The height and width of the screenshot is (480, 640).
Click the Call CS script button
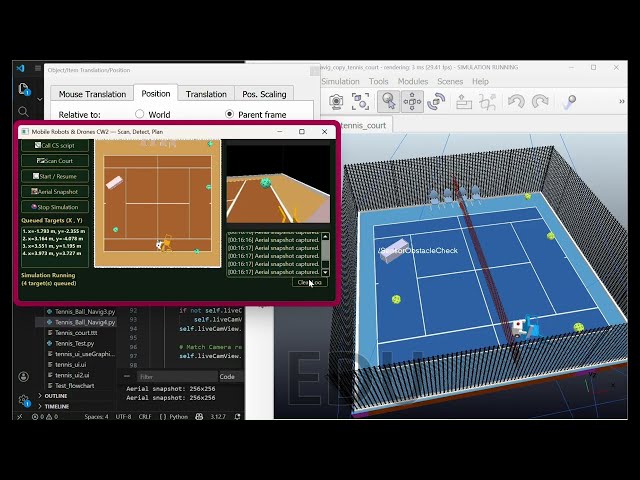point(55,145)
